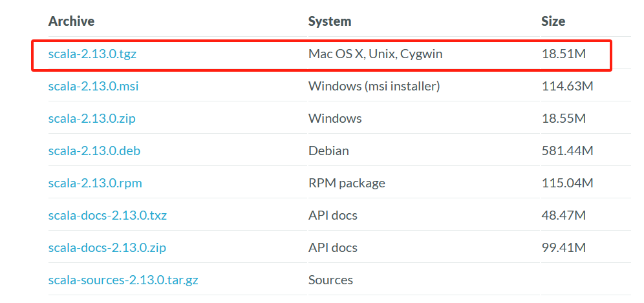This screenshot has height=303, width=644.
Task: Select 'Windows (msi installer)' text
Action: click(374, 86)
